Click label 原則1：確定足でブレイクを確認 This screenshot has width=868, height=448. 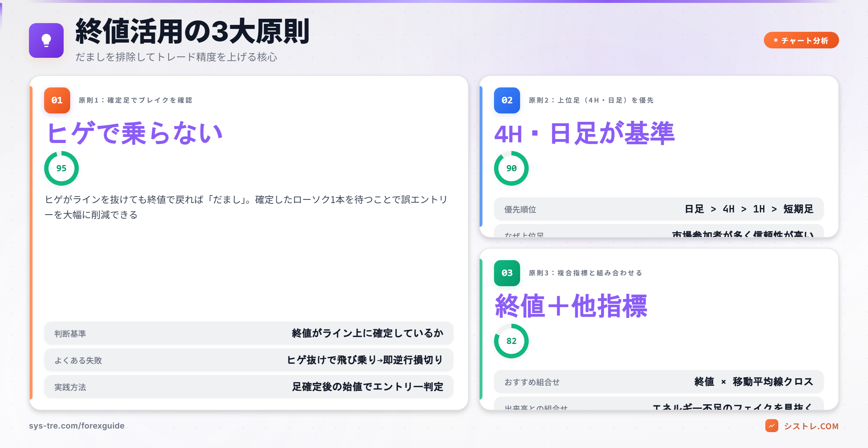(136, 100)
